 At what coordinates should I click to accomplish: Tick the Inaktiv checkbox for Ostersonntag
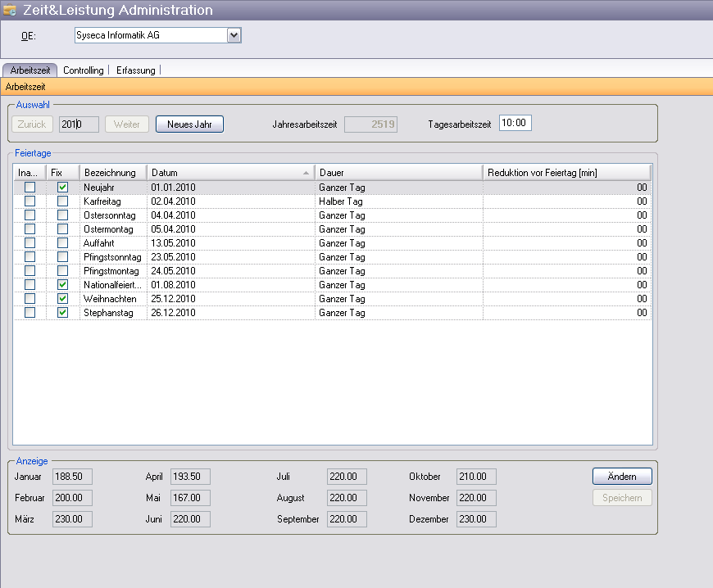click(x=30, y=215)
